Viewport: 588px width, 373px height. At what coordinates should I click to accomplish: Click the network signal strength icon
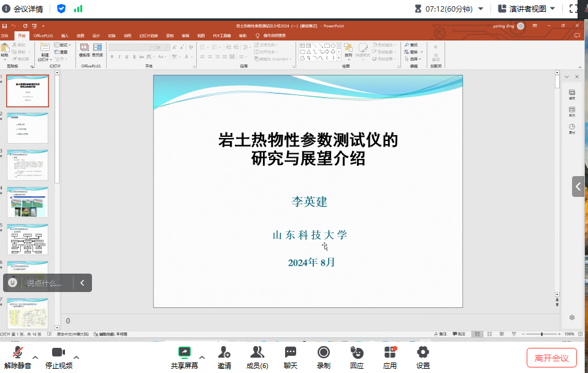78,9
